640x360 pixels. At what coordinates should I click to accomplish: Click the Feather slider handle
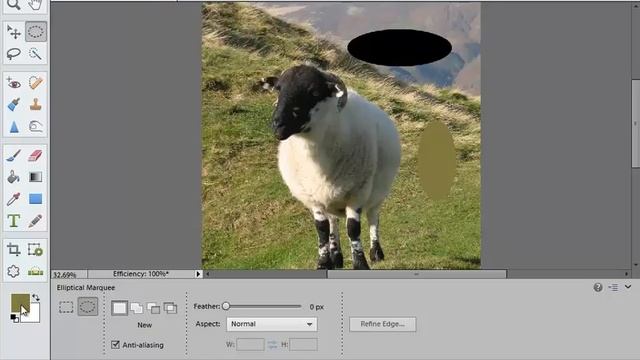click(x=226, y=306)
